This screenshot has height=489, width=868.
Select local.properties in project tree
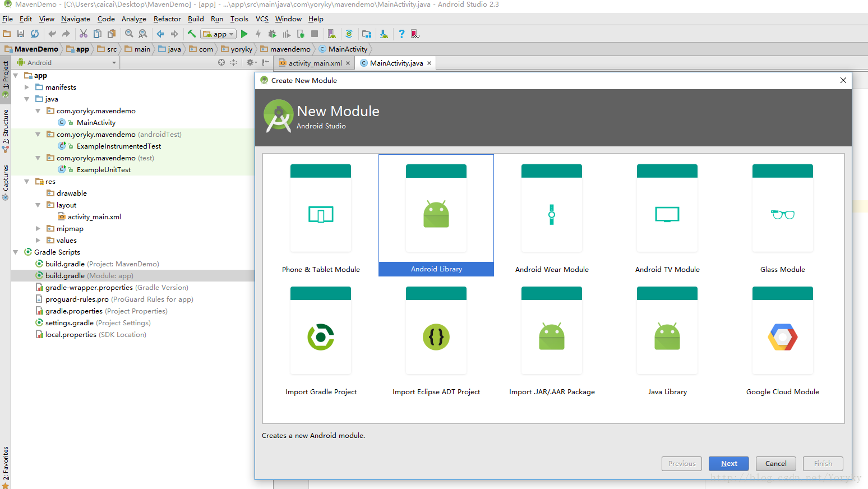95,334
